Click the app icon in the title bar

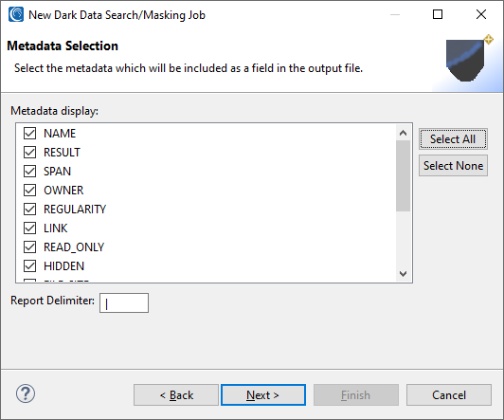pyautogui.click(x=16, y=14)
